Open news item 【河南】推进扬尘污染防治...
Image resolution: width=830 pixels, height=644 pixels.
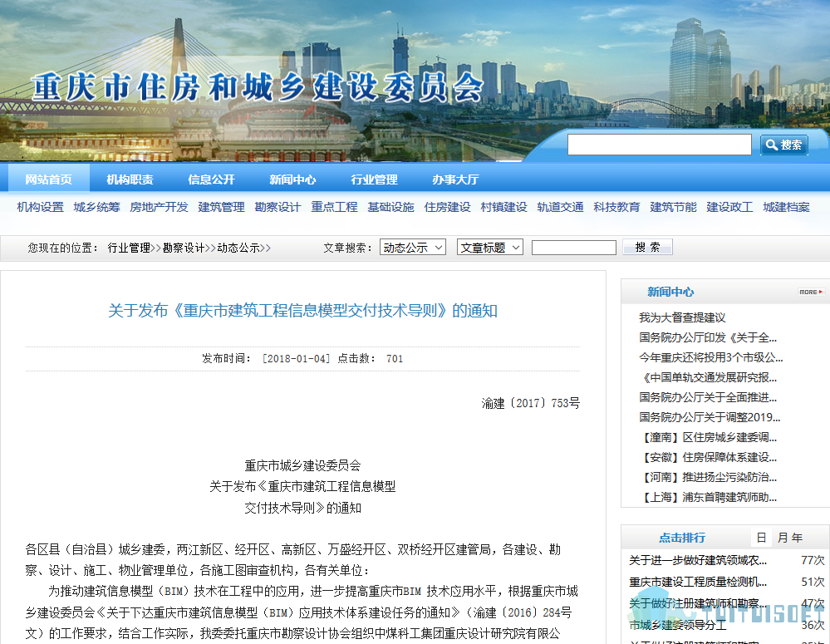pos(708,477)
